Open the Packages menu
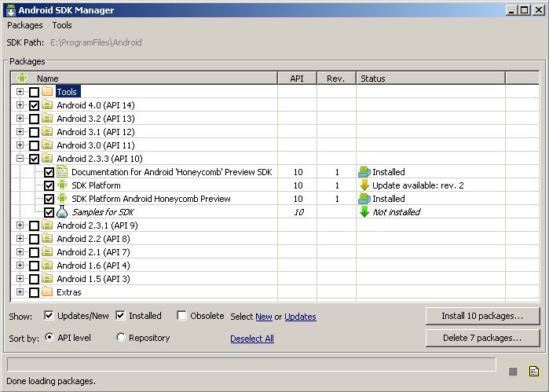The width and height of the screenshot is (549, 392). pyautogui.click(x=25, y=25)
